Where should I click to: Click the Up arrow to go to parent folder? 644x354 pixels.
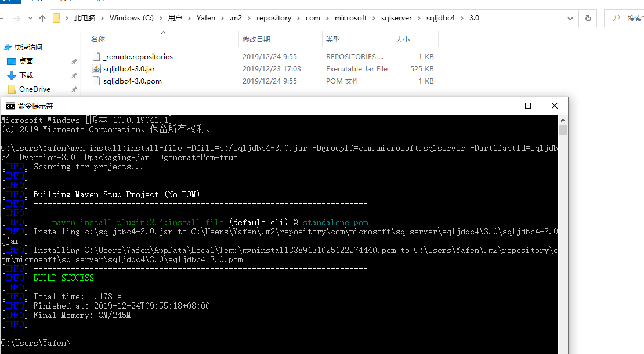coord(44,17)
